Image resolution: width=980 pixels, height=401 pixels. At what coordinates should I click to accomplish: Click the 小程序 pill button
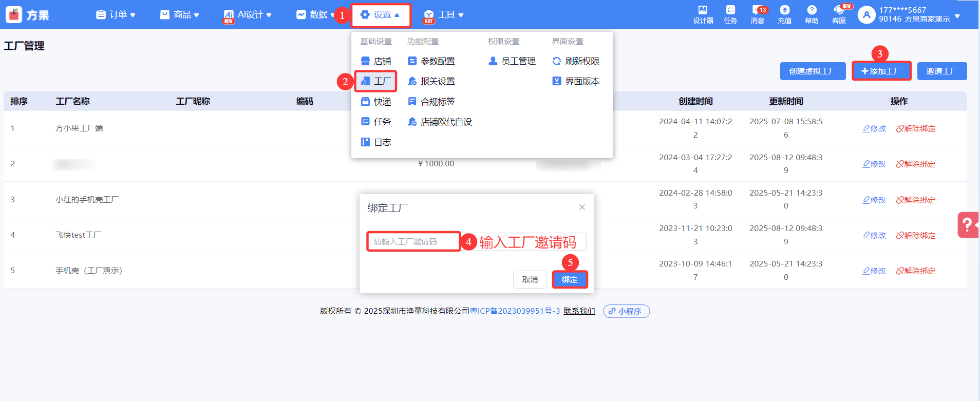point(626,311)
